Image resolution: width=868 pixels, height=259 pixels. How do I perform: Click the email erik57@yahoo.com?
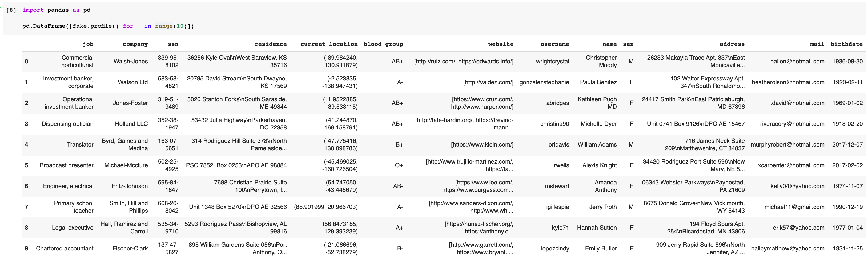[799, 228]
